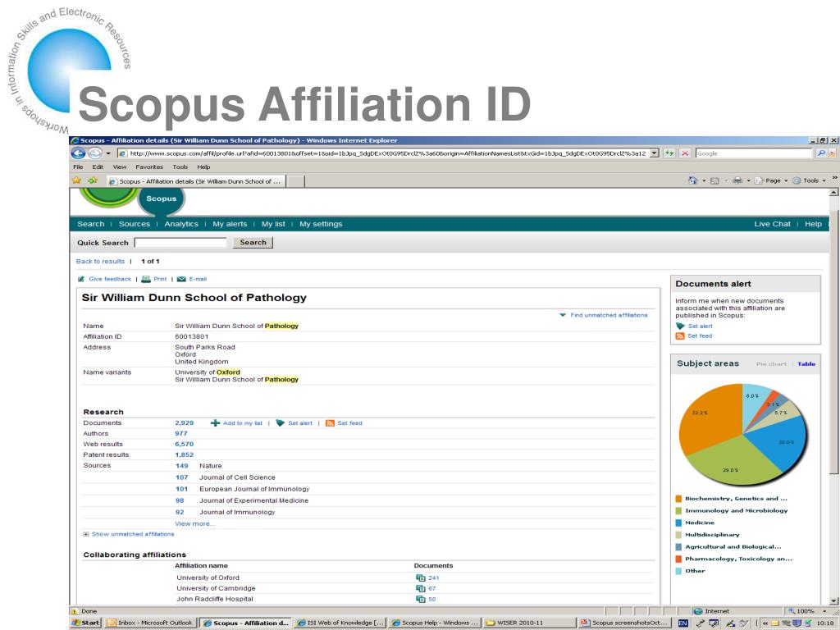Open the File menu
This screenshot has height=630, width=840.
point(78,167)
